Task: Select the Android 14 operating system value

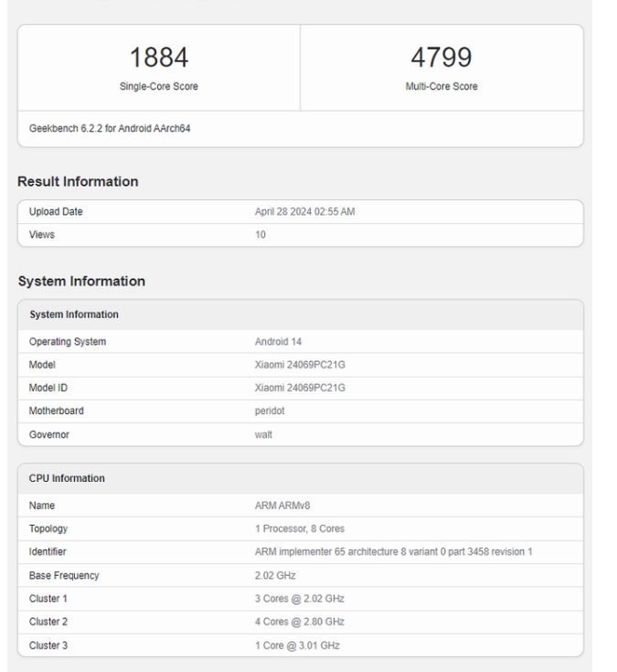Action: coord(278,342)
